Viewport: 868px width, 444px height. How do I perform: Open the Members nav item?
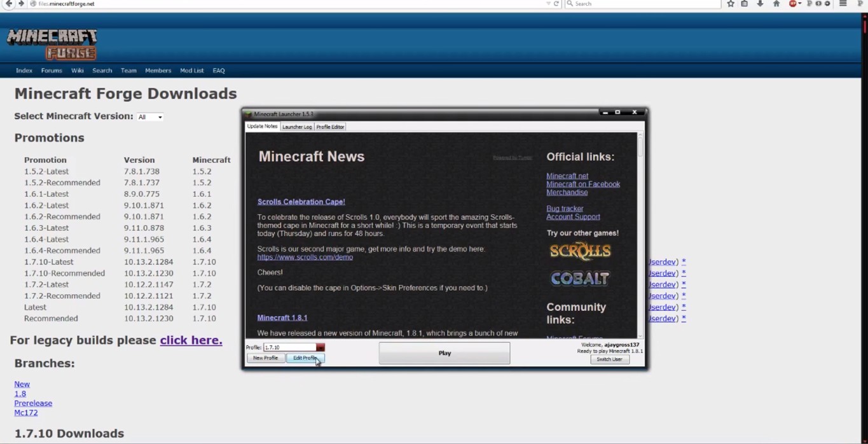pyautogui.click(x=158, y=71)
